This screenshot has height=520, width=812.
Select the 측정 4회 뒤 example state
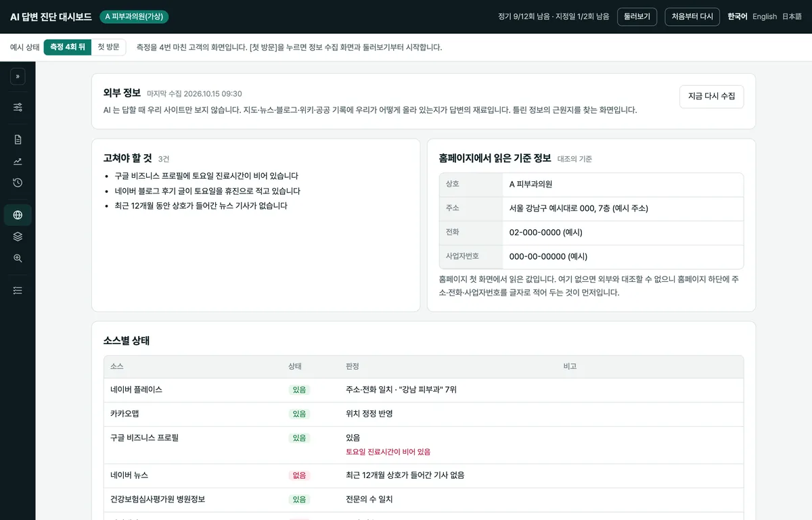(x=67, y=47)
